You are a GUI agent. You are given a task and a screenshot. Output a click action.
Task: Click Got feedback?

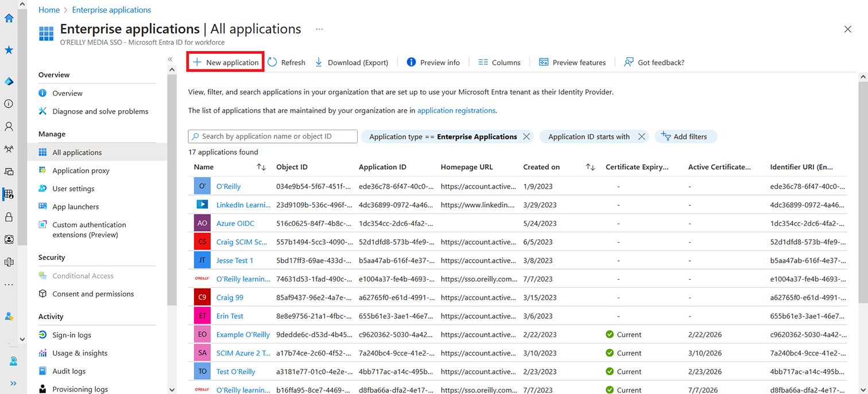(x=654, y=63)
